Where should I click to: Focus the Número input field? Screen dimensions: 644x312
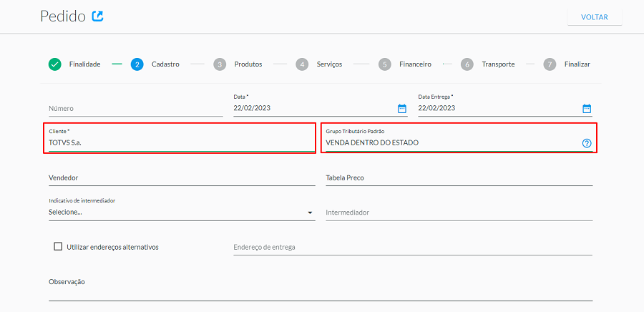(135, 109)
